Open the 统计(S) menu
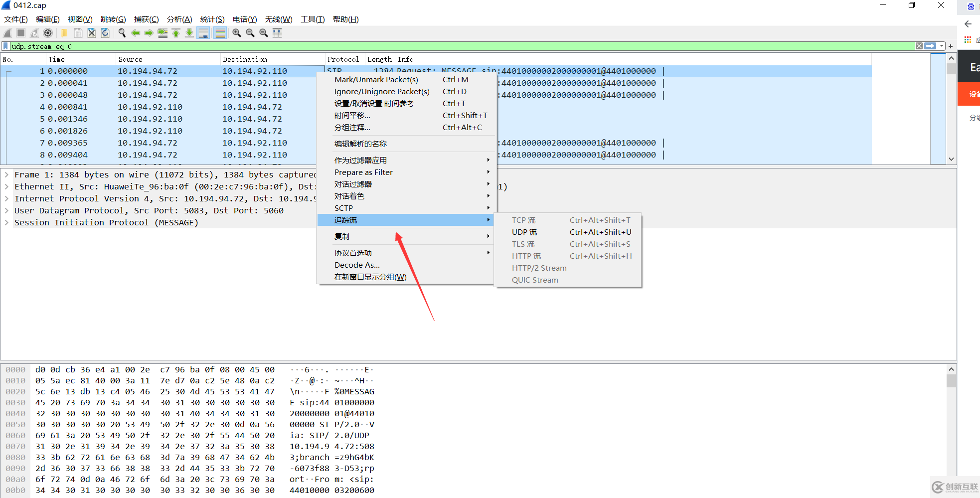980x498 pixels. pyautogui.click(x=212, y=19)
